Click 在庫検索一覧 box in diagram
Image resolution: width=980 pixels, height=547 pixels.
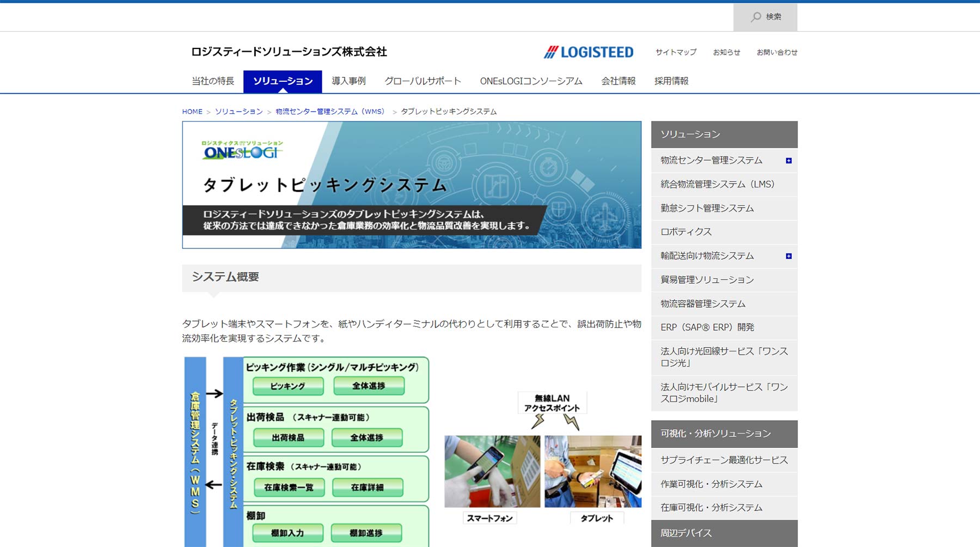(289, 487)
